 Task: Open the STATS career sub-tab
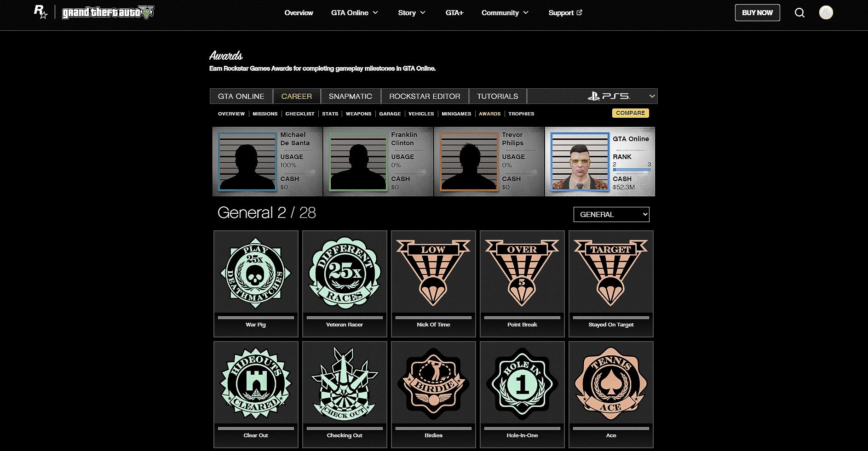(330, 114)
